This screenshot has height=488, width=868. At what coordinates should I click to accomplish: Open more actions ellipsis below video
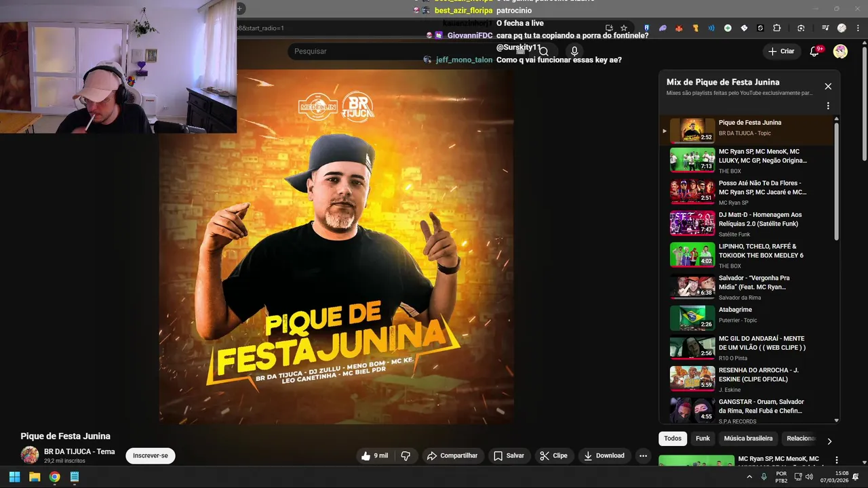(643, 455)
